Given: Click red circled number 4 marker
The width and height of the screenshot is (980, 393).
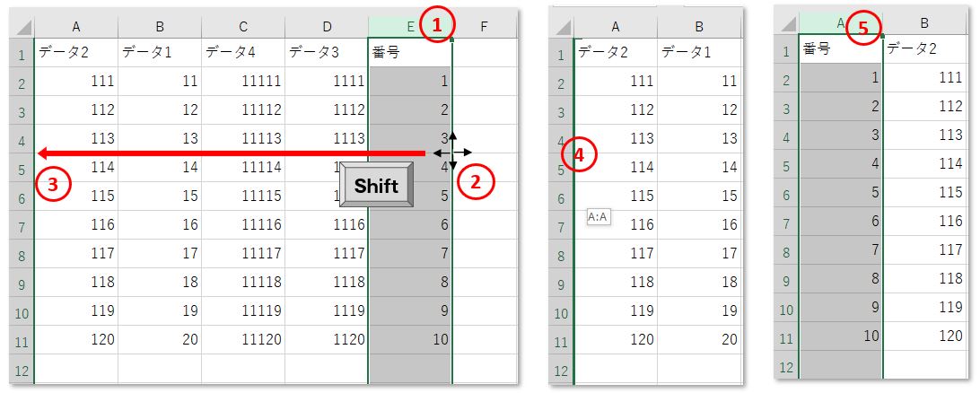Looking at the screenshot, I should 579,155.
